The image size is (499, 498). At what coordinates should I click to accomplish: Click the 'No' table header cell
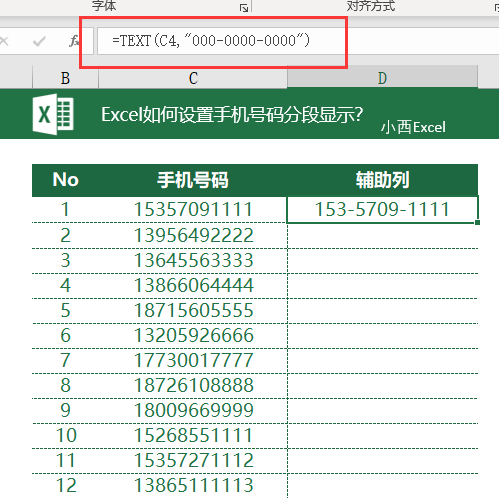(65, 180)
